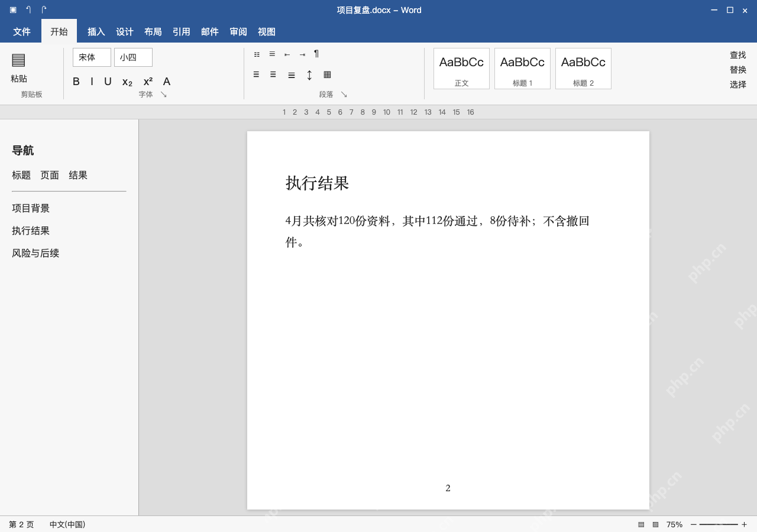
Task: Show the 结果 tab in navigation pane
Action: (x=78, y=175)
